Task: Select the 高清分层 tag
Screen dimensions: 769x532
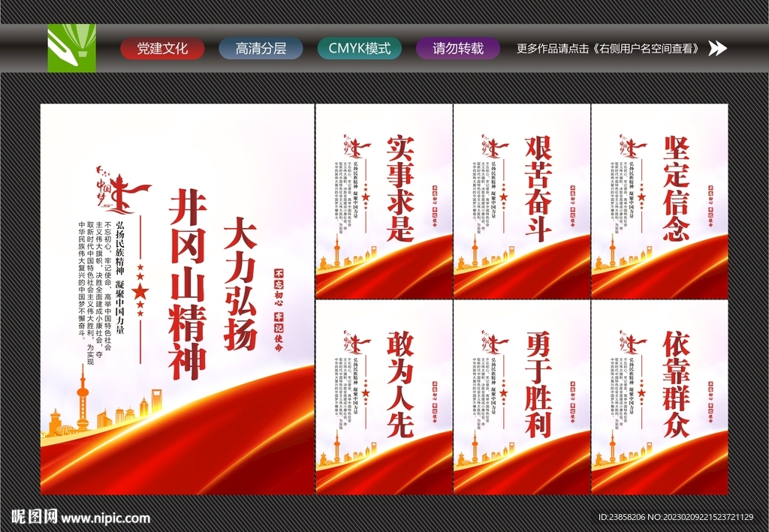Action: point(261,50)
